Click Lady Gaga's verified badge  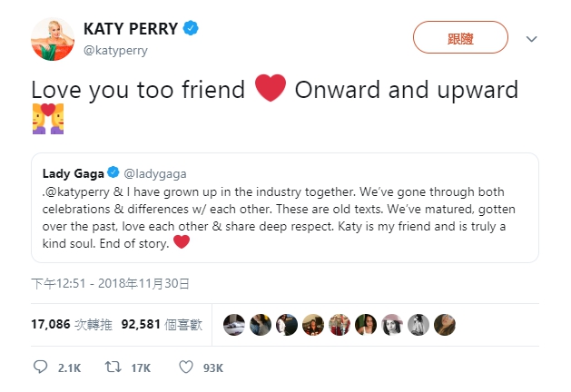[x=113, y=172]
